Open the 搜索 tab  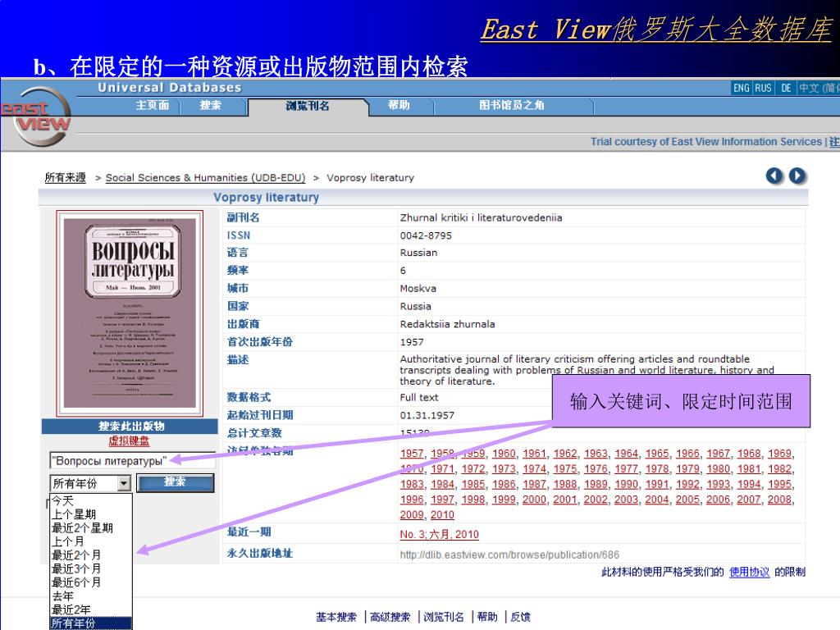pyautogui.click(x=210, y=106)
